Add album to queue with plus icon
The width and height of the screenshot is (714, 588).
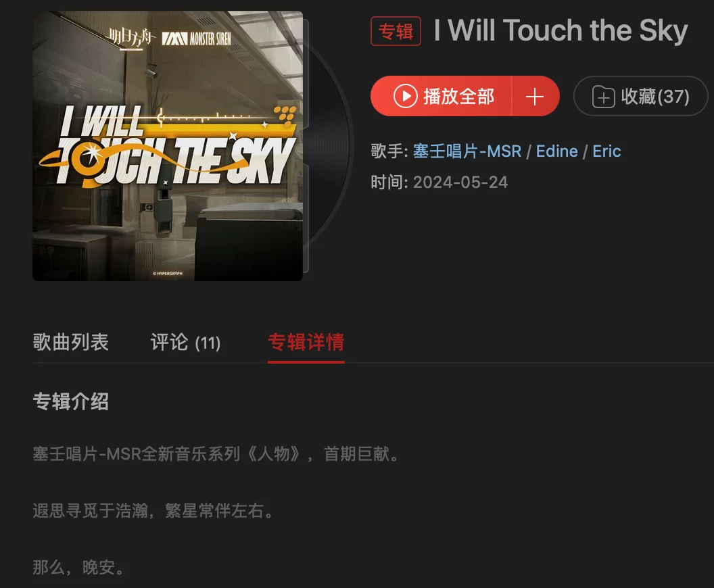tap(535, 97)
